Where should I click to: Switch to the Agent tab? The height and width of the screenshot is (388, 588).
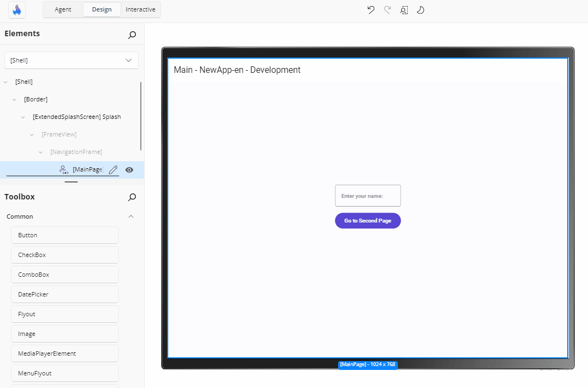coord(62,9)
